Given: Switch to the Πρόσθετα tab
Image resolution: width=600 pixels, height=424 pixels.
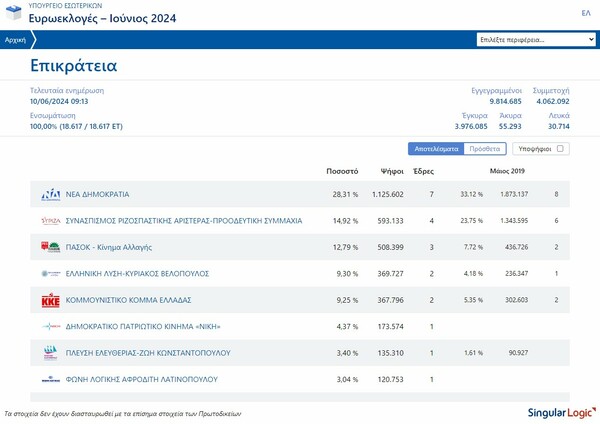Looking at the screenshot, I should pyautogui.click(x=485, y=148).
